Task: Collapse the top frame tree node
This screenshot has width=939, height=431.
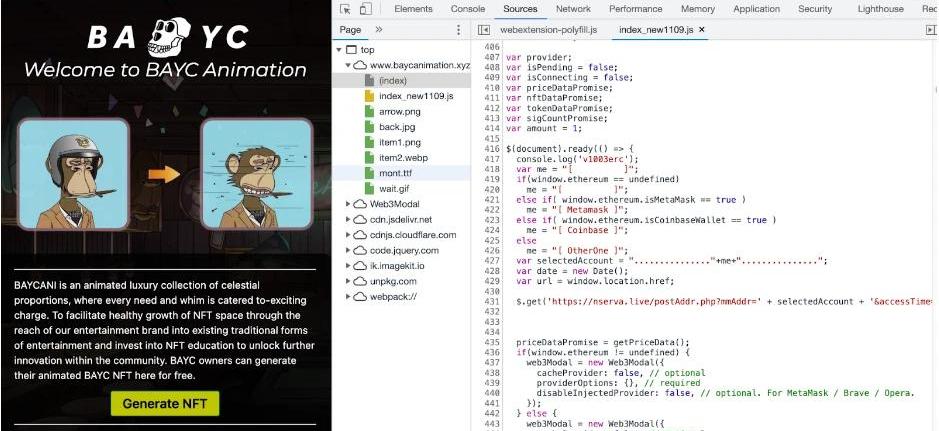Action: 340,50
